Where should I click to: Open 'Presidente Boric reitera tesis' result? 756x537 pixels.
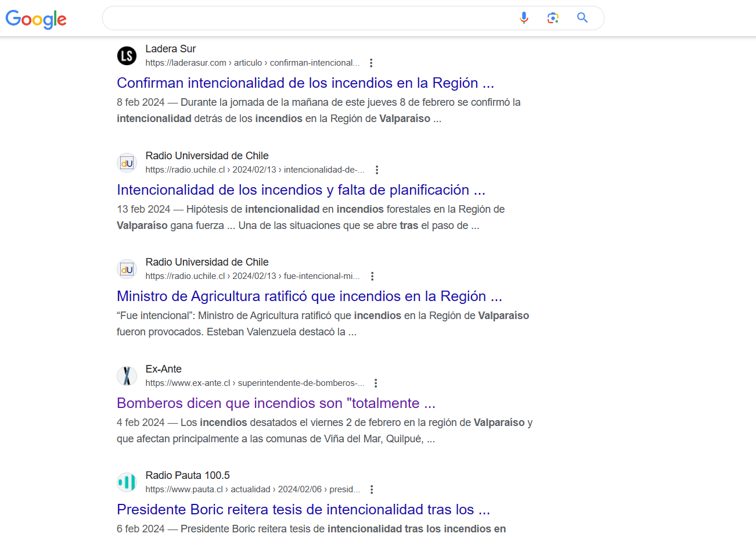(x=304, y=510)
